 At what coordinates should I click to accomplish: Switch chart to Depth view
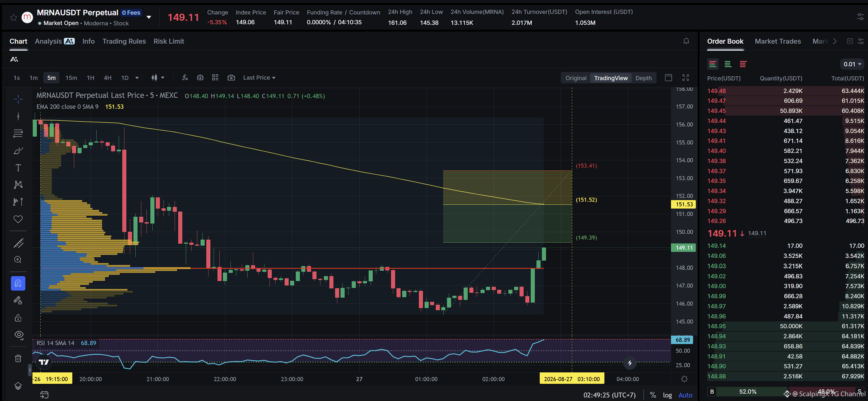coord(644,78)
